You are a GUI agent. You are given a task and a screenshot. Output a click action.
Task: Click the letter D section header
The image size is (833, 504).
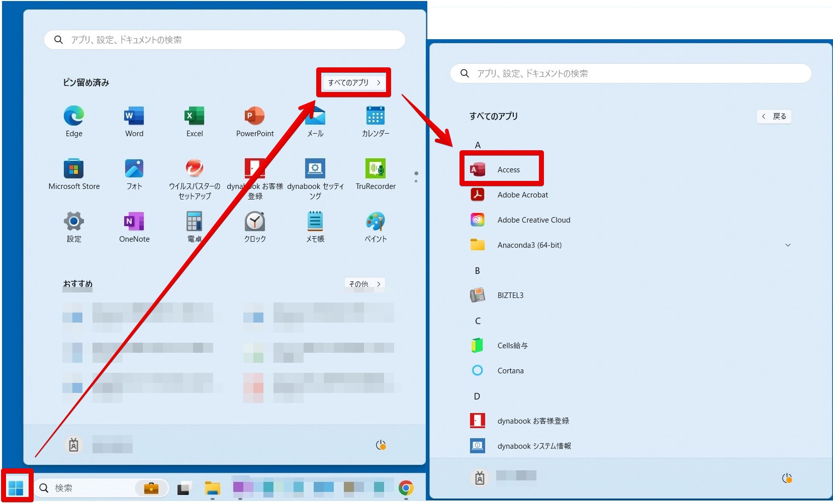[x=477, y=396]
